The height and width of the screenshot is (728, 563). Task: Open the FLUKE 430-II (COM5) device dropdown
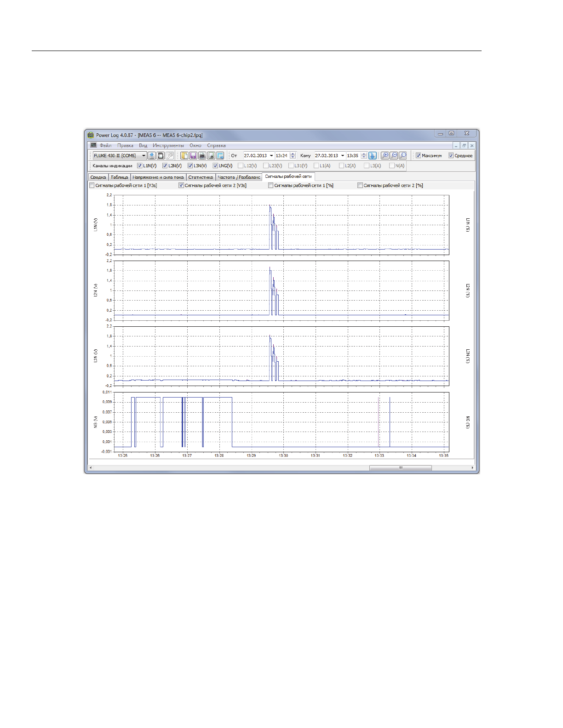tap(144, 156)
